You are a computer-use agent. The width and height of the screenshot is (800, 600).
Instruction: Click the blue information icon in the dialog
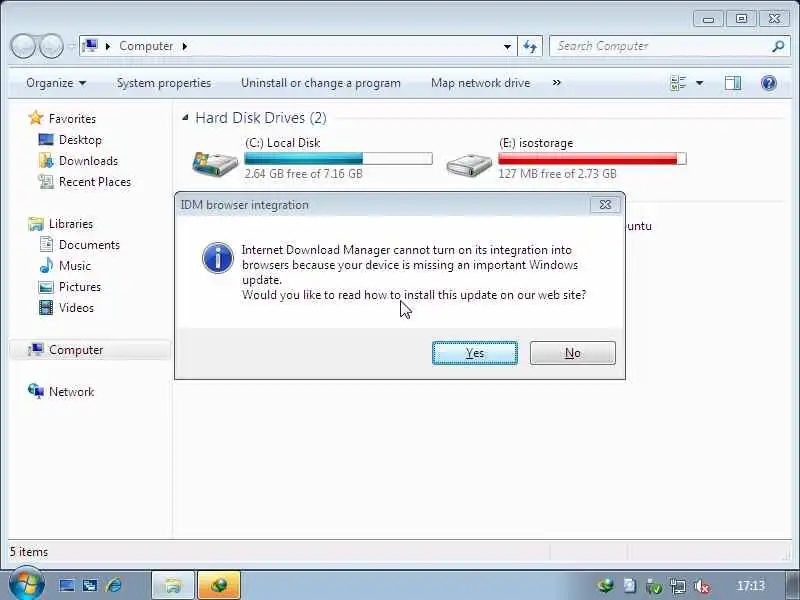(218, 258)
